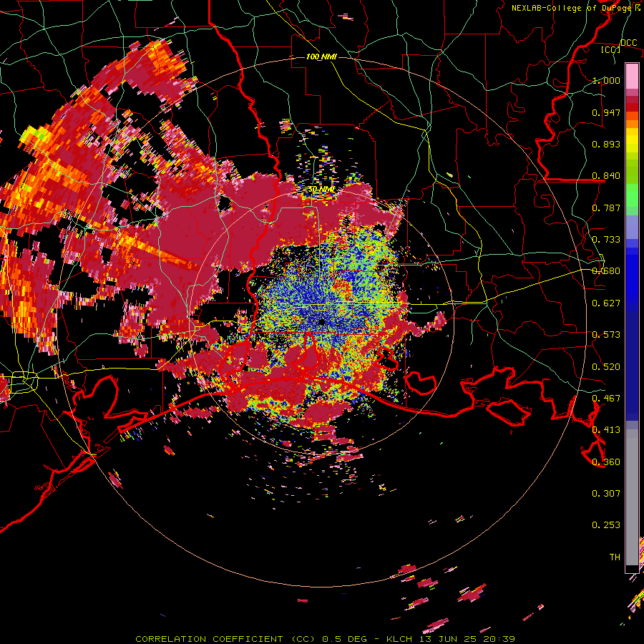Click the 0.893 legend value
Image resolution: width=644 pixels, height=644 pixels.
pos(606,144)
